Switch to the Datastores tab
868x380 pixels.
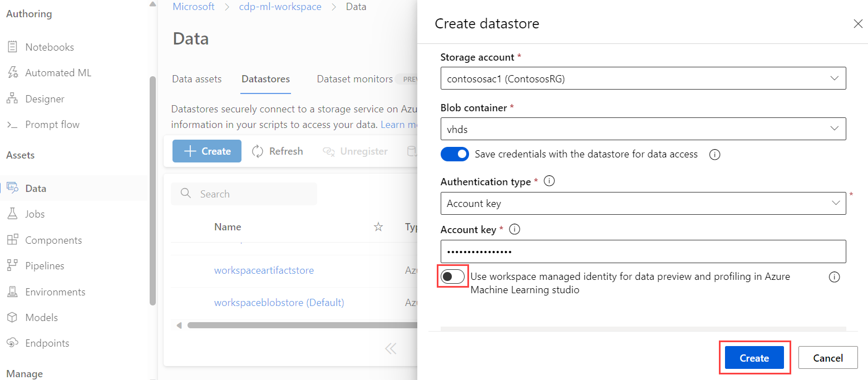pos(265,79)
